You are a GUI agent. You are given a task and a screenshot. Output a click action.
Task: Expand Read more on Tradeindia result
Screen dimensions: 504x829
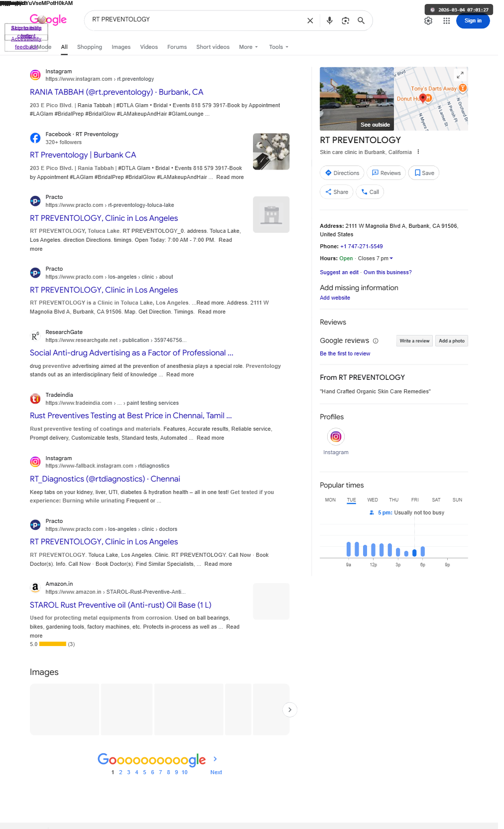[x=210, y=438]
